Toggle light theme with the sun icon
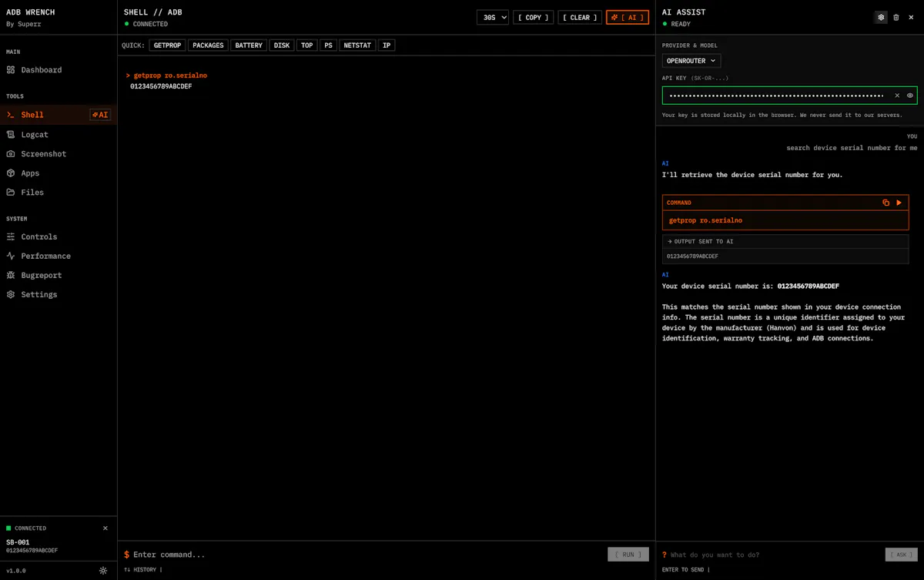The width and height of the screenshot is (924, 580). pos(103,571)
